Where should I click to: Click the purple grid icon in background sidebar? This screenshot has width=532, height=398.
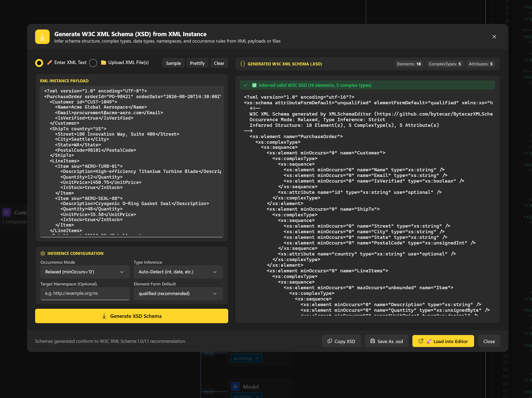tap(6, 213)
